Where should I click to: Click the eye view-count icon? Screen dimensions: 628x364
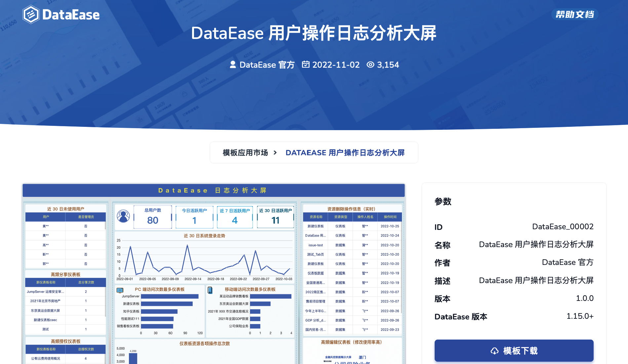click(x=371, y=65)
